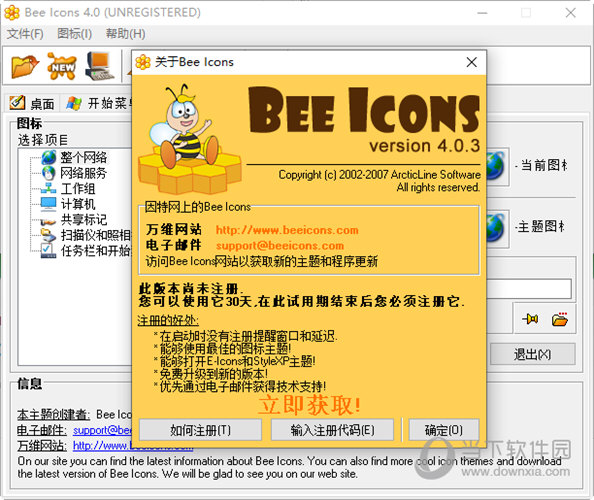
Task: Click the email link in 信息 panel
Action: 102,430
